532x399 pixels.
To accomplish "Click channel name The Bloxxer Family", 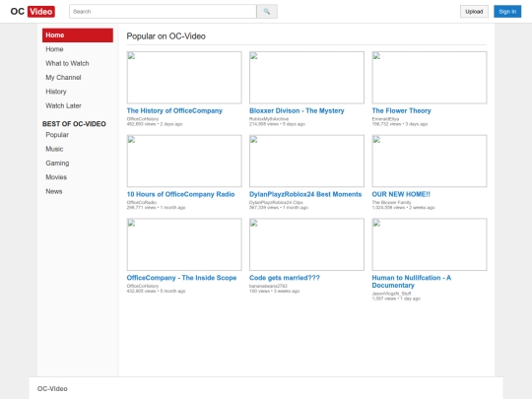I will click(391, 203).
